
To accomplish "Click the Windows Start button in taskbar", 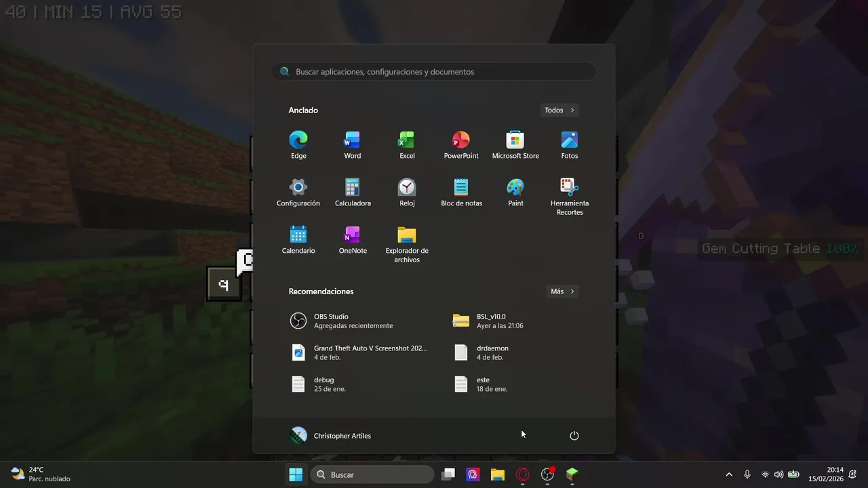I will [x=296, y=474].
